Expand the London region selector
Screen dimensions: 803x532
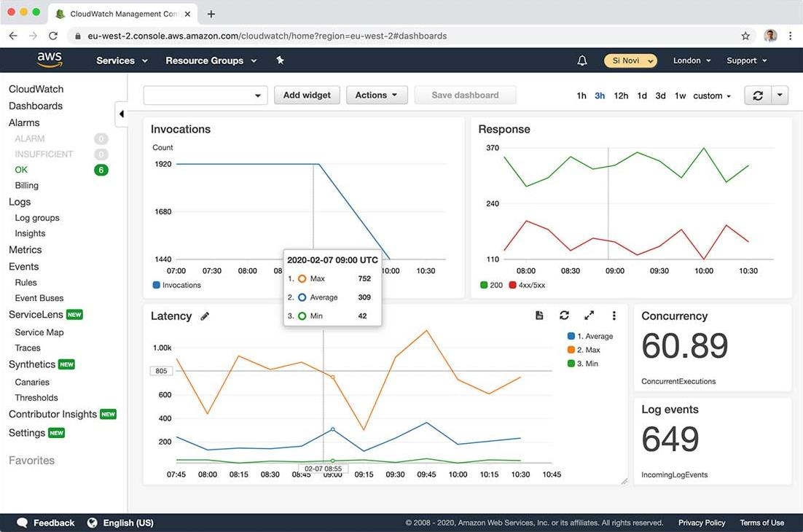pyautogui.click(x=692, y=60)
